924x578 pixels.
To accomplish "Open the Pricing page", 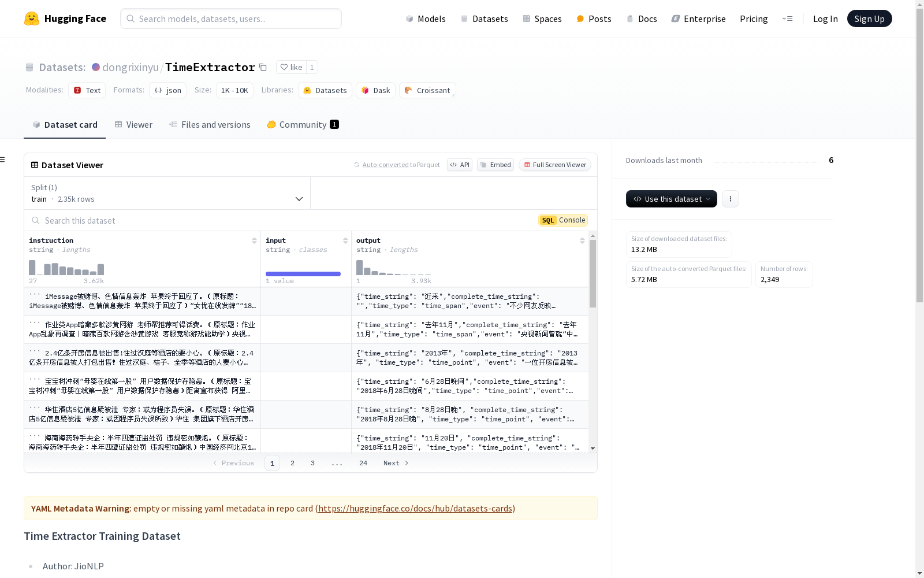I will [x=754, y=18].
